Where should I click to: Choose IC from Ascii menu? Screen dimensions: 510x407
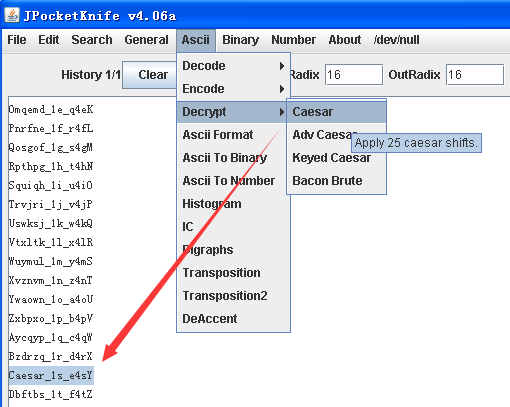[233, 227]
